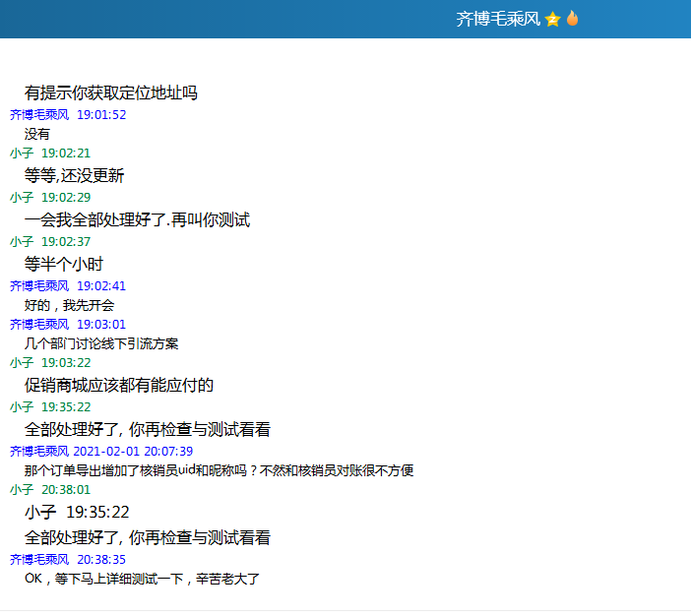This screenshot has height=616, width=691.
Task: Click the message 等等,还没更新
Action: 74,176
